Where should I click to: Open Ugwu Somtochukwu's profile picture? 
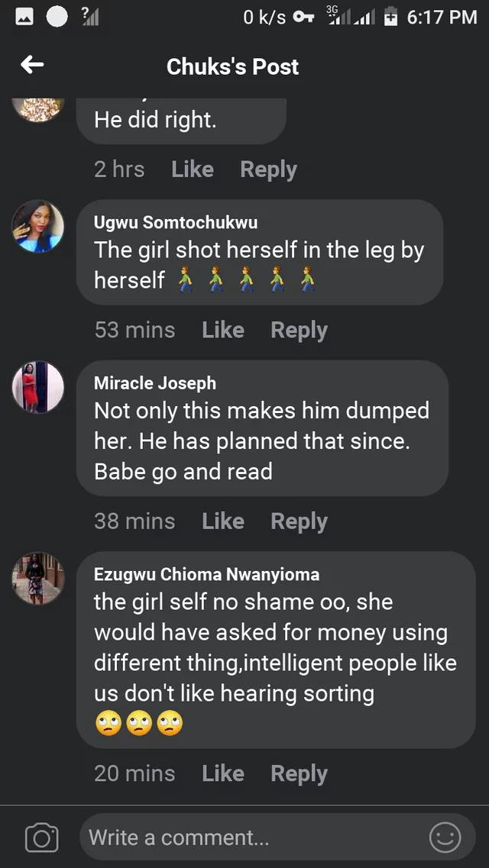point(38,226)
